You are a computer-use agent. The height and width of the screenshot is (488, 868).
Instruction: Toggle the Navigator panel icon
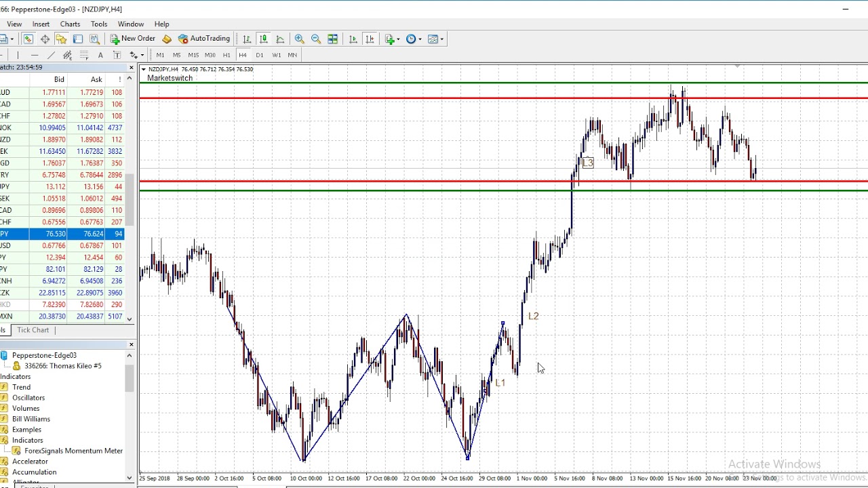point(61,39)
